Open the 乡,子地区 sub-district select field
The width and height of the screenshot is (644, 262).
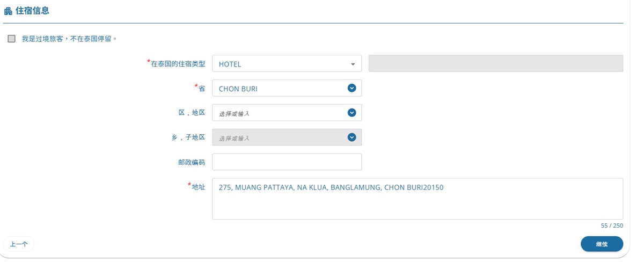[287, 137]
